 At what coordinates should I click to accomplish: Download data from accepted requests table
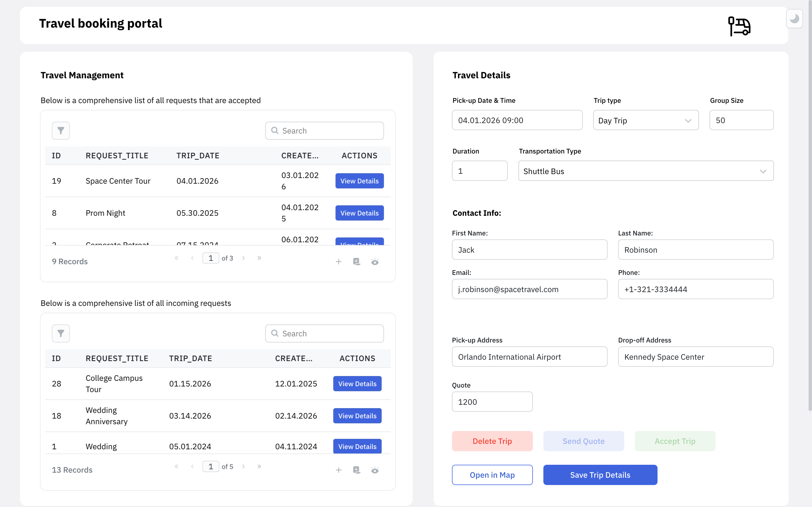(357, 262)
